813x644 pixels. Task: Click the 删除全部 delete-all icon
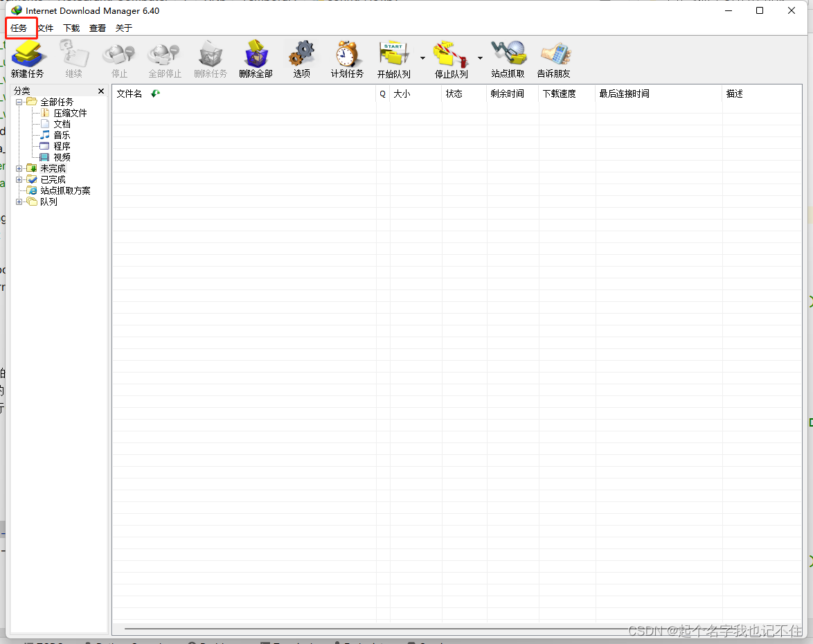pos(256,53)
